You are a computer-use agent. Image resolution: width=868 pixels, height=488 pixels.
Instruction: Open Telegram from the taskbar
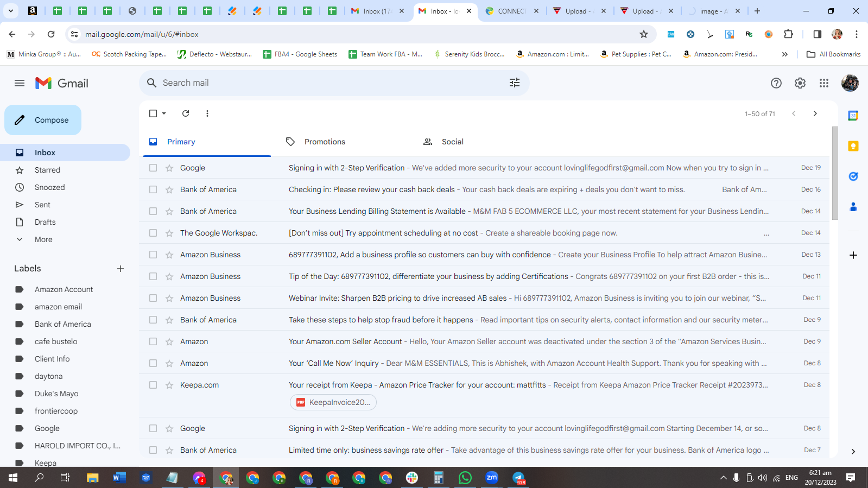click(518, 478)
